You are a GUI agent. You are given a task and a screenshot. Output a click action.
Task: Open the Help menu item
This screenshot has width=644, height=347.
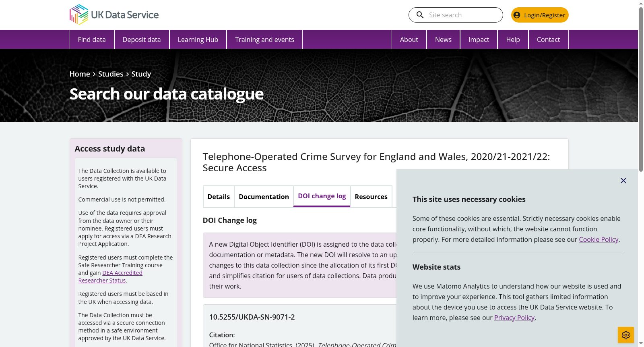[x=513, y=39]
